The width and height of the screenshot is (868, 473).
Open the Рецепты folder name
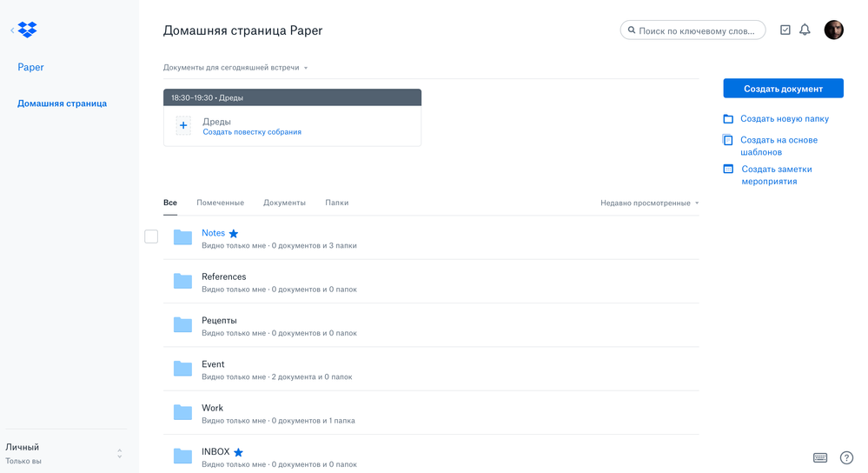point(219,321)
